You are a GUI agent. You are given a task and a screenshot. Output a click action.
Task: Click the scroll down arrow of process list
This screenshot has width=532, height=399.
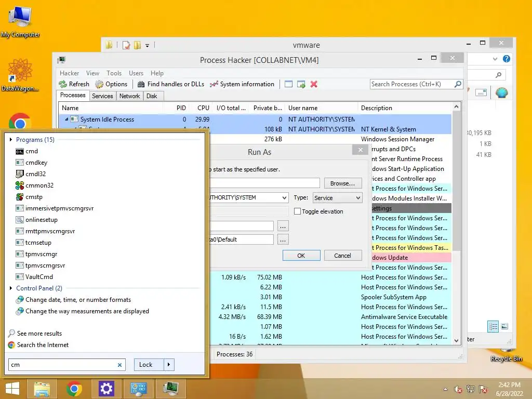coord(456,341)
